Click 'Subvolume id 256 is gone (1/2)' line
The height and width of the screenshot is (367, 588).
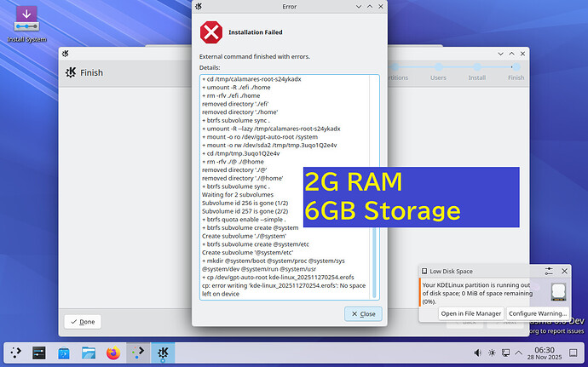pos(245,203)
